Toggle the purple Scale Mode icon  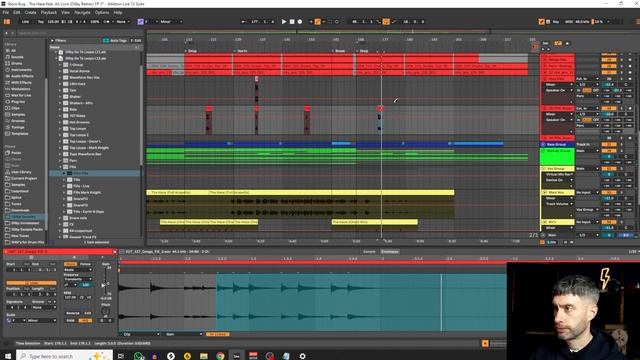click(140, 22)
